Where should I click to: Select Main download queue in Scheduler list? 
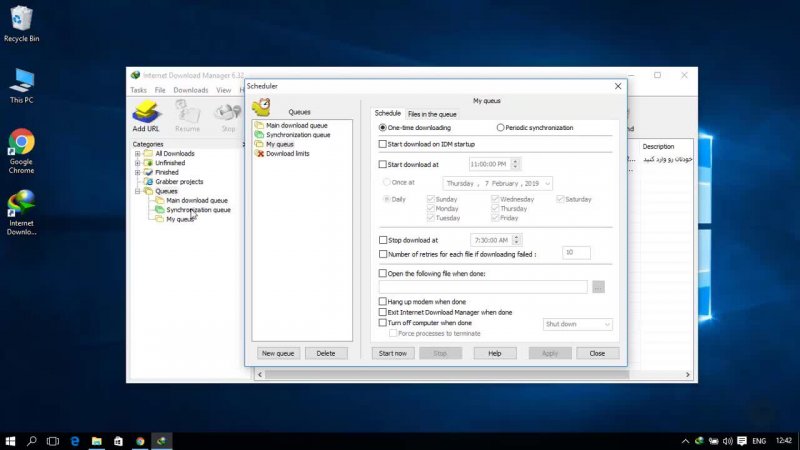[296, 126]
